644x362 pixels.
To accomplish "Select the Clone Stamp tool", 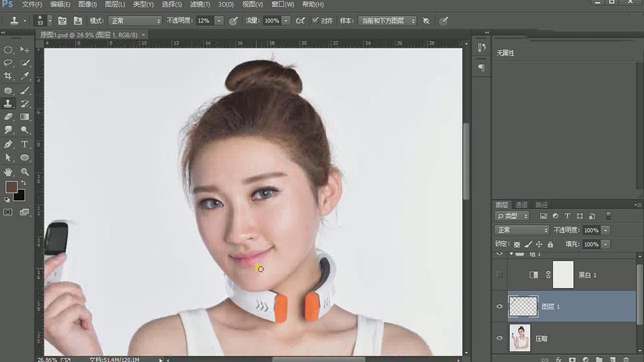I will click(8, 103).
